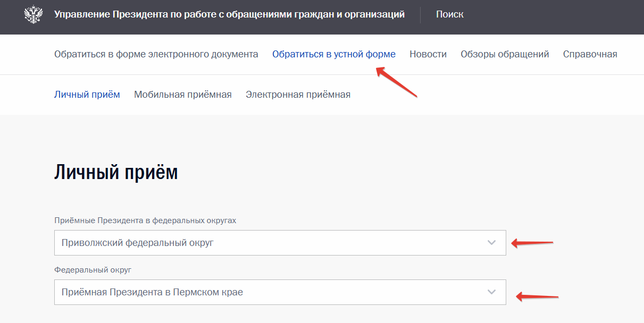644x323 pixels.
Task: Click the chevron on the federal district selector
Action: click(490, 243)
